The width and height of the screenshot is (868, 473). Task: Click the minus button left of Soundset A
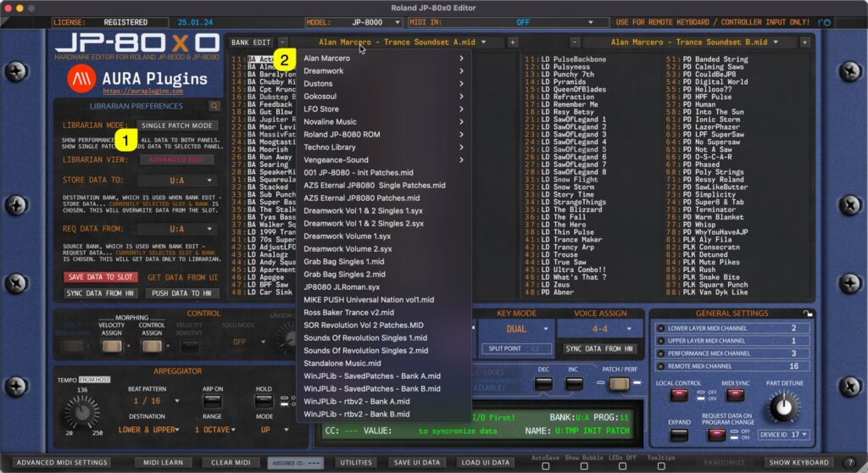coord(283,42)
